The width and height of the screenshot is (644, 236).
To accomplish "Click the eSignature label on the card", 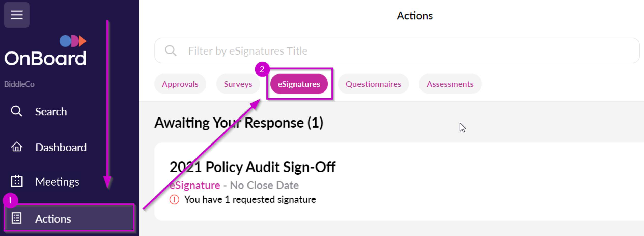I will (195, 185).
